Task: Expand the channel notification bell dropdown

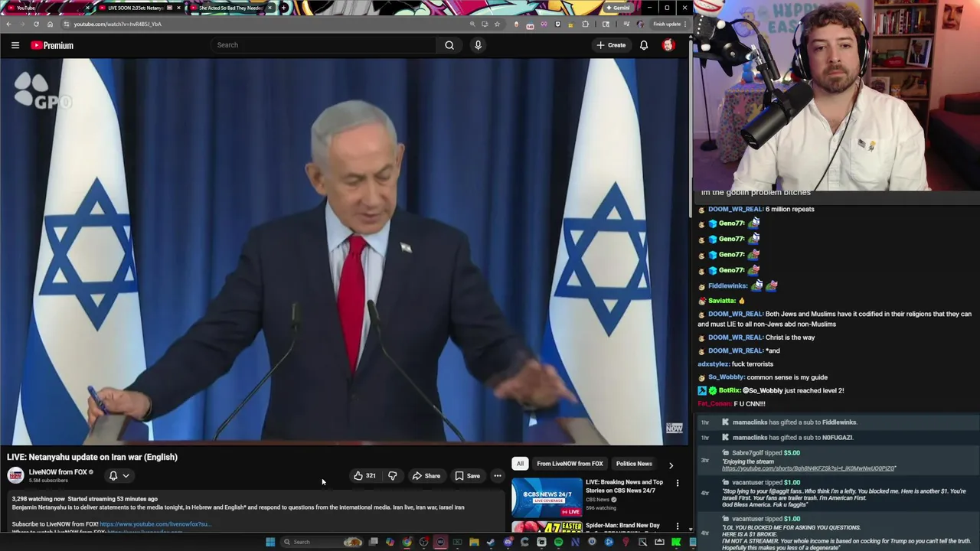Action: click(x=119, y=476)
